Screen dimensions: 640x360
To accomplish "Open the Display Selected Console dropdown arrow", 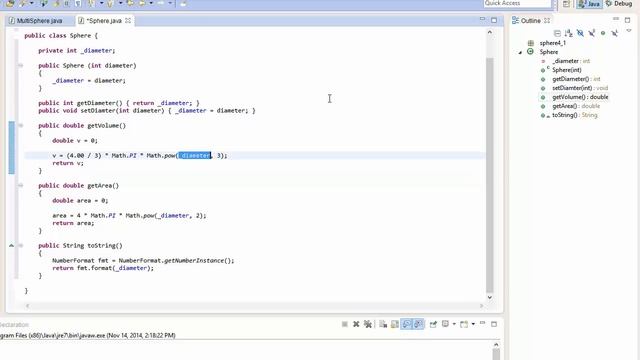I will tap(454, 324).
